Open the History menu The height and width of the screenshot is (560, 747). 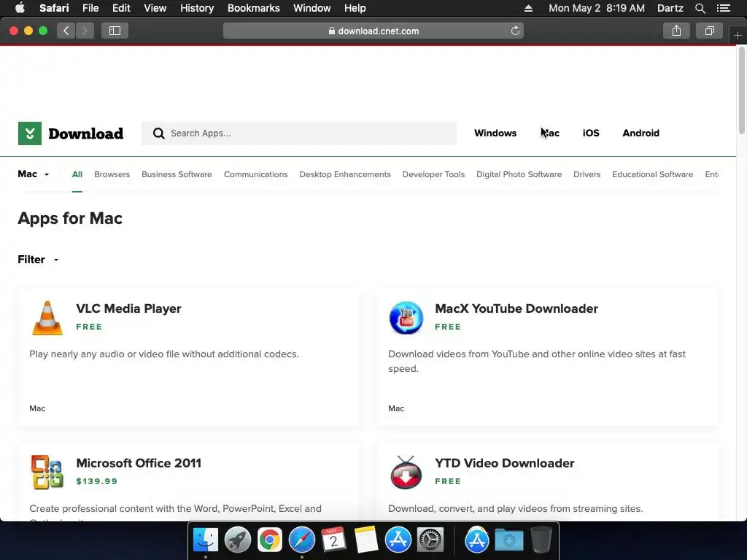click(197, 8)
